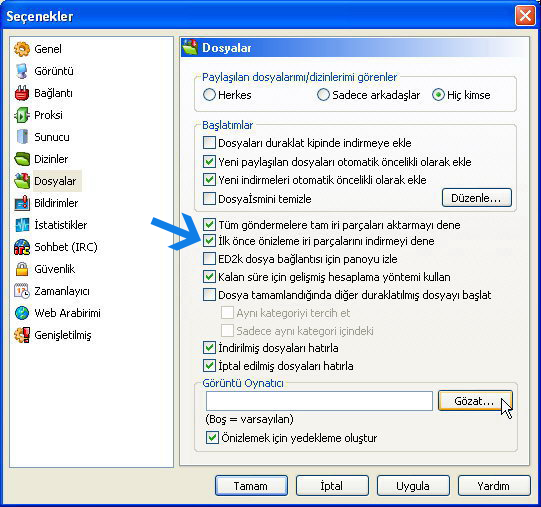Click the Dosyalar icon in sidebar
Viewport: 541px width, 507px height.
[22, 181]
